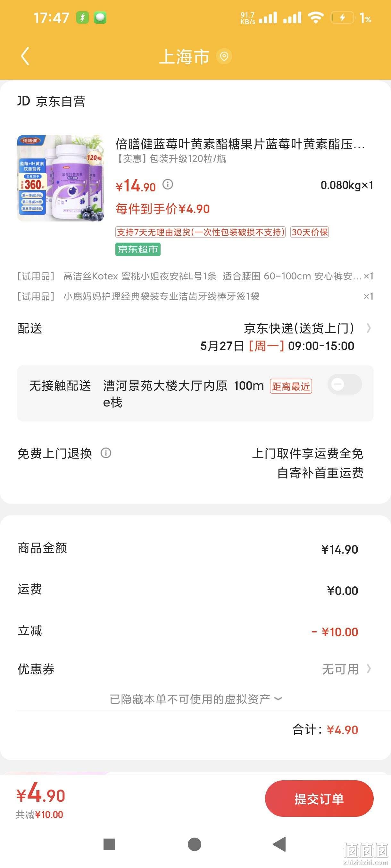Tap Android recent apps square button
Image resolution: width=391 pixels, height=868 pixels.
coord(109,844)
